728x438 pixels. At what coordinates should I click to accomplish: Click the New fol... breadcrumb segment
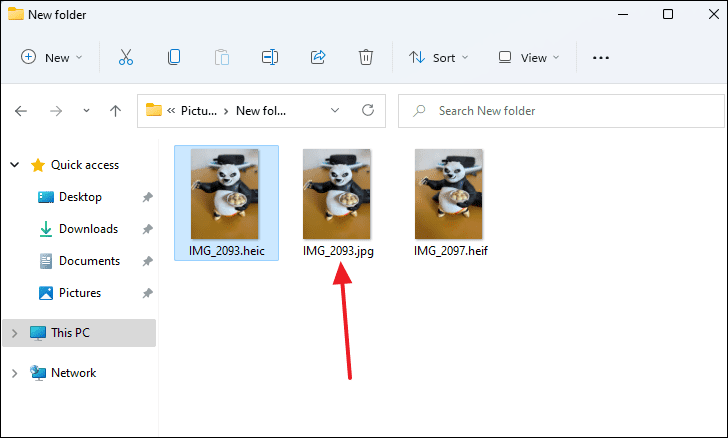261,111
